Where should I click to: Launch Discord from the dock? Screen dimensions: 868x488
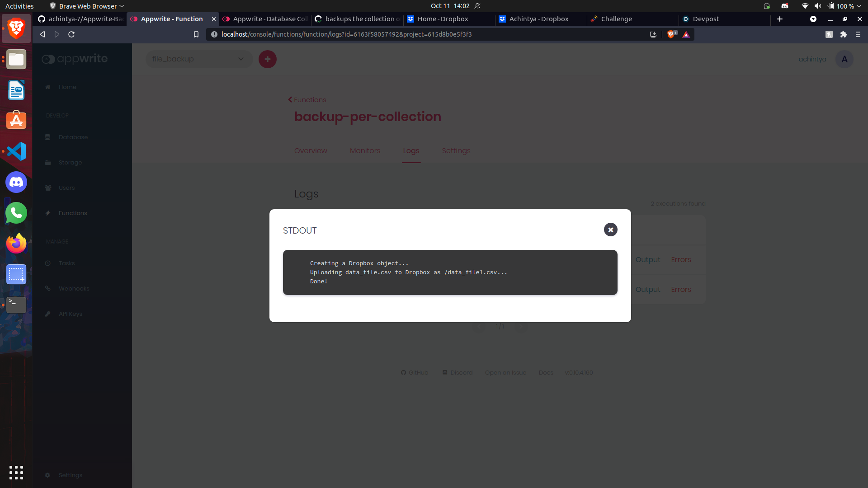pyautogui.click(x=16, y=182)
